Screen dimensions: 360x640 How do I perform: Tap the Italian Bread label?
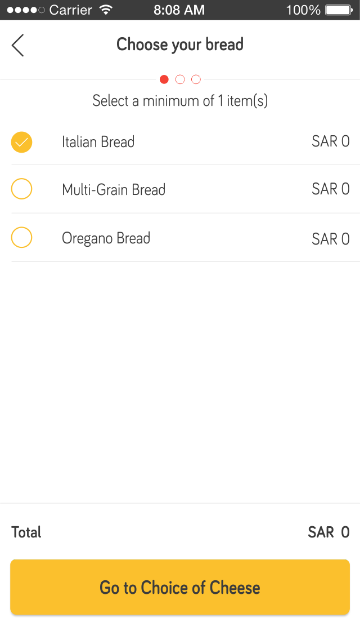coord(98,142)
